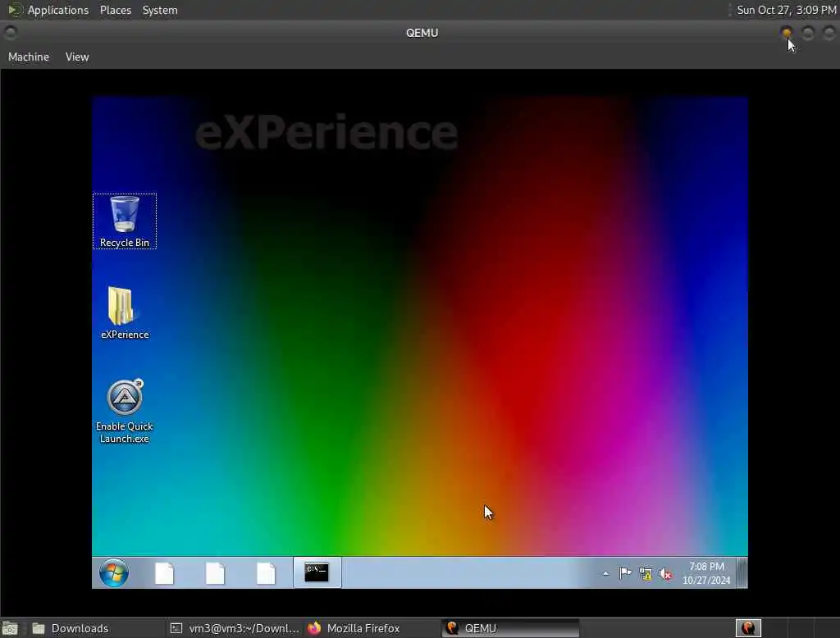Open the Places menu
Screen dimensions: 840x638
(115, 10)
